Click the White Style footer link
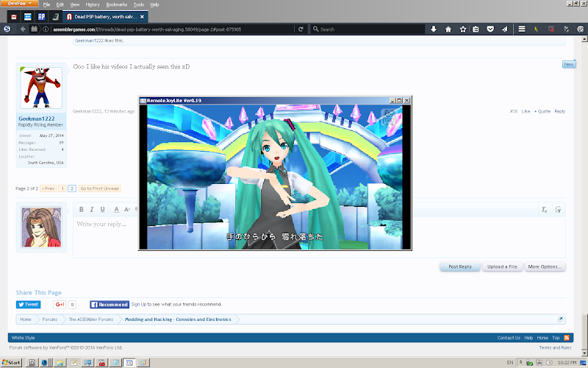 tap(24, 338)
